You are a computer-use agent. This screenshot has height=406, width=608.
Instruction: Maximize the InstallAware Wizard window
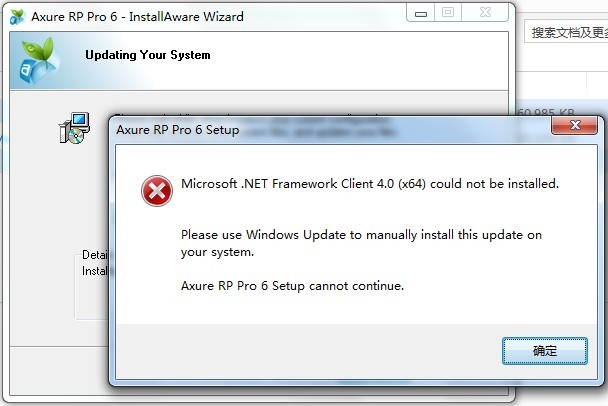[448, 13]
